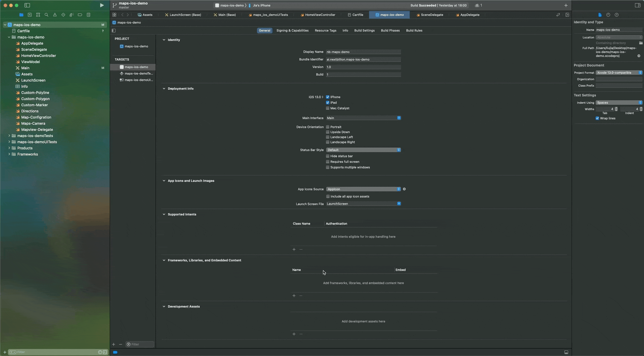Open the SceneDelegate editor tab
Image resolution: width=644 pixels, height=356 pixels.
(x=430, y=15)
